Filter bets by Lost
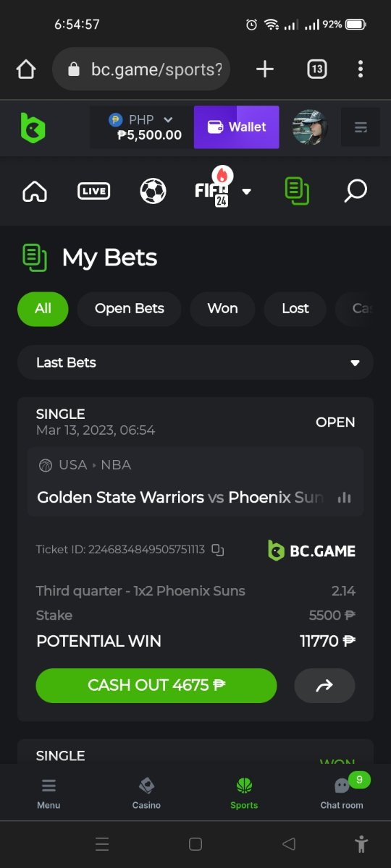The height and width of the screenshot is (868, 391). pyautogui.click(x=295, y=308)
